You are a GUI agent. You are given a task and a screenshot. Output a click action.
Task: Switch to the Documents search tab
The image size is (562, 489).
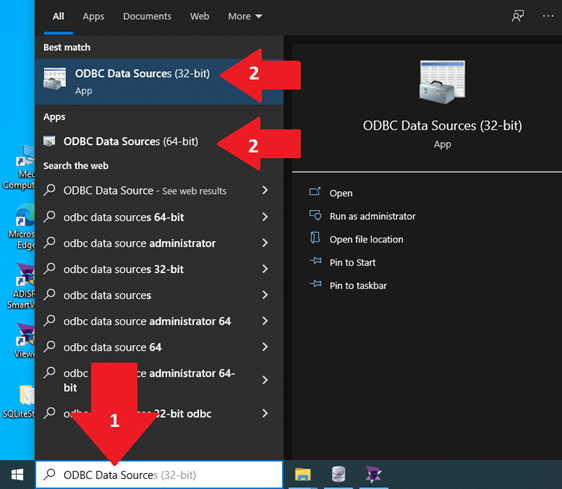147,16
